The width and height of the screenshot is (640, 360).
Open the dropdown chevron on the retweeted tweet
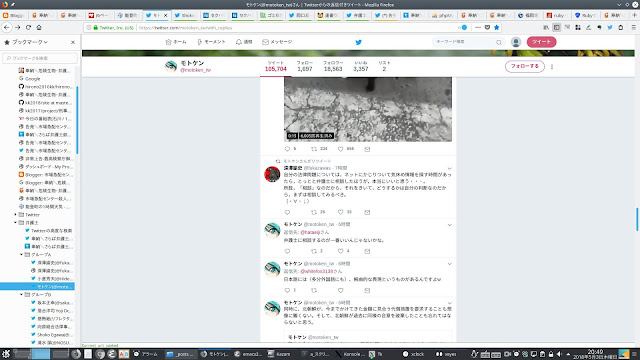pos(449,169)
